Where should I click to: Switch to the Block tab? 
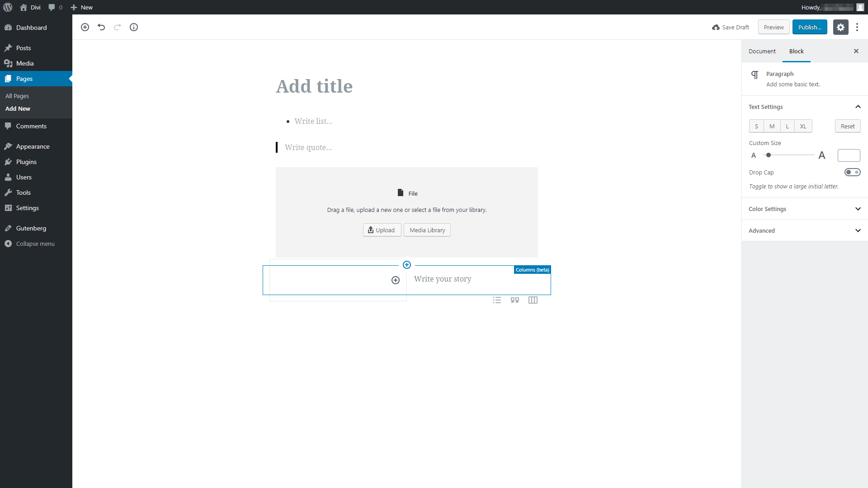[796, 51]
